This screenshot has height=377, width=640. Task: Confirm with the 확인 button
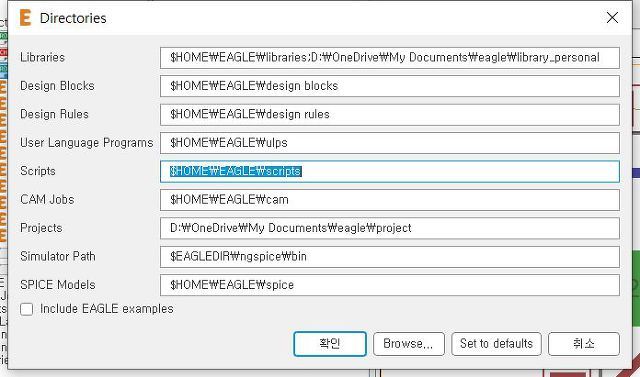click(x=330, y=344)
